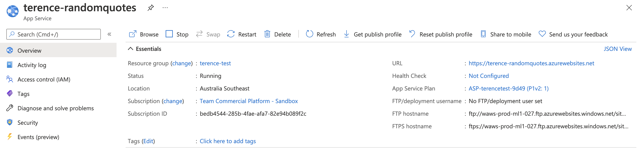This screenshot has width=644, height=149.
Task: Click the Australia Southeast location text
Action: coord(224,88)
